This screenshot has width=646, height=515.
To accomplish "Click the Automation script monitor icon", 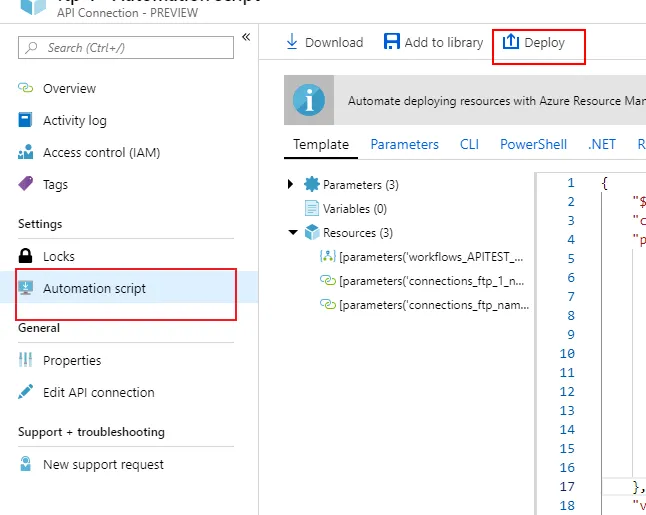I will tap(26, 288).
